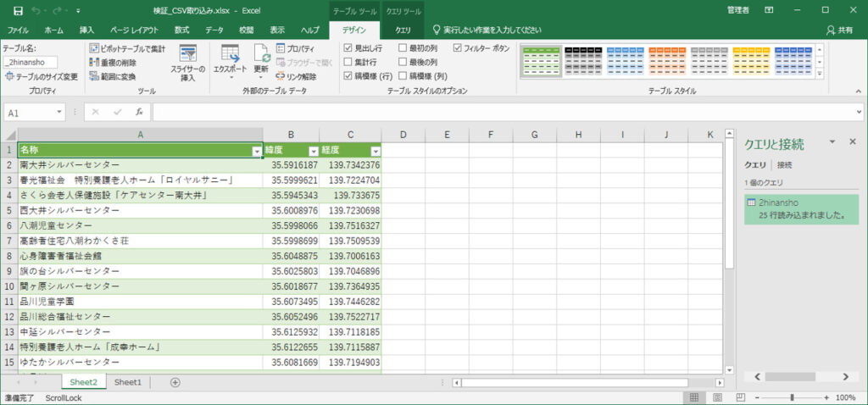Toggle 縞模様 (列) checkbox

403,75
